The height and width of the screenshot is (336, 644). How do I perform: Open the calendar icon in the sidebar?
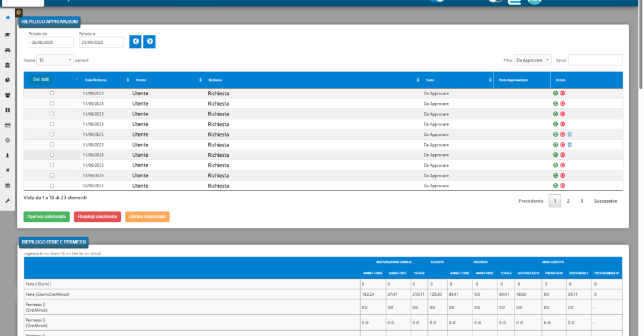tap(7, 186)
